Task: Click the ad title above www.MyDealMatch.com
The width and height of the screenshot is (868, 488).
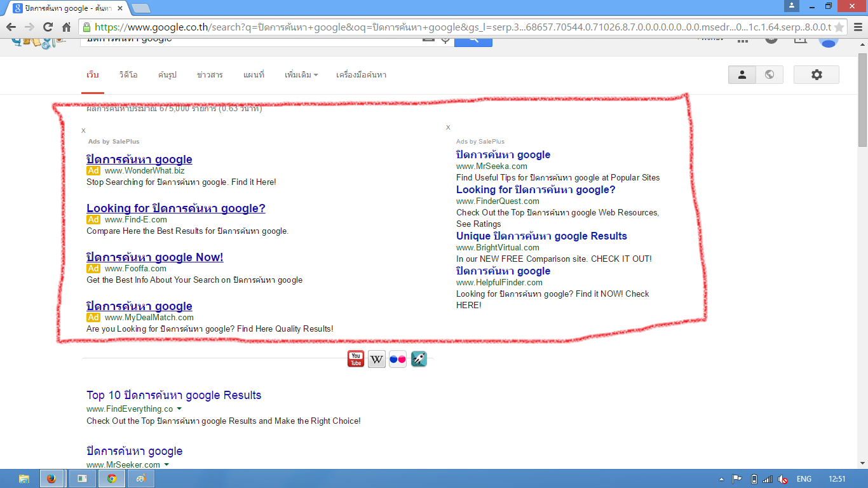Action: pyautogui.click(x=139, y=306)
